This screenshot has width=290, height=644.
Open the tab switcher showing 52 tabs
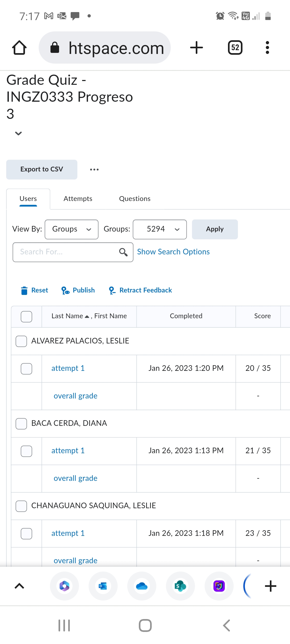(235, 48)
